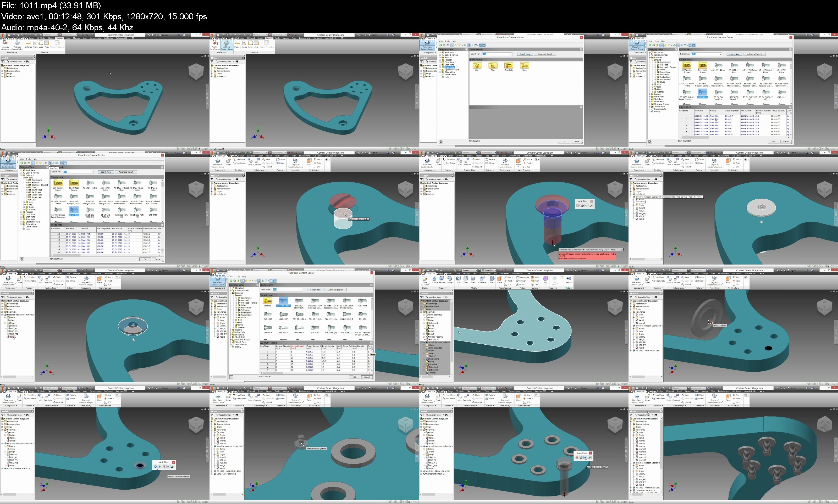This screenshot has width=838, height=504.
Task: Close AS 1420 - Metric table panel
Action: (x=371, y=343)
